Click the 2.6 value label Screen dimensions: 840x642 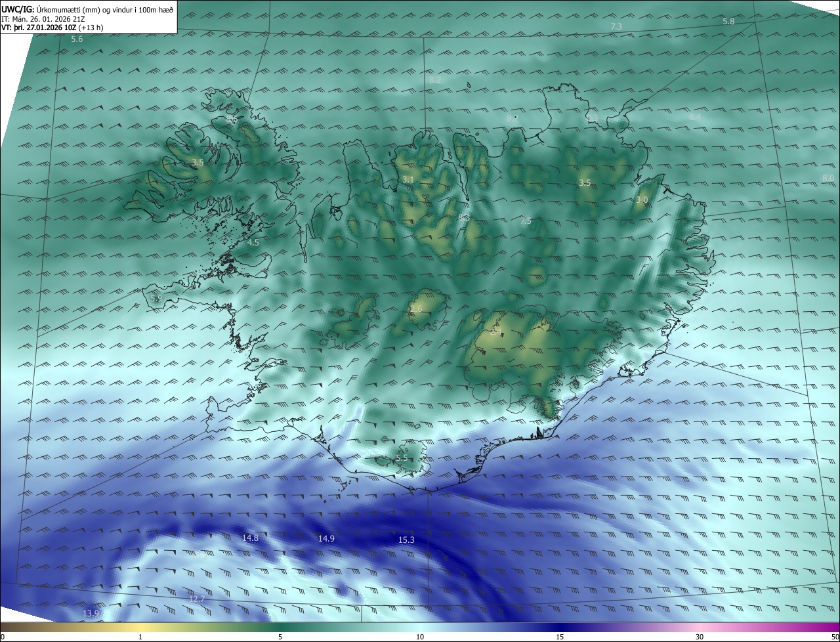(x=416, y=309)
